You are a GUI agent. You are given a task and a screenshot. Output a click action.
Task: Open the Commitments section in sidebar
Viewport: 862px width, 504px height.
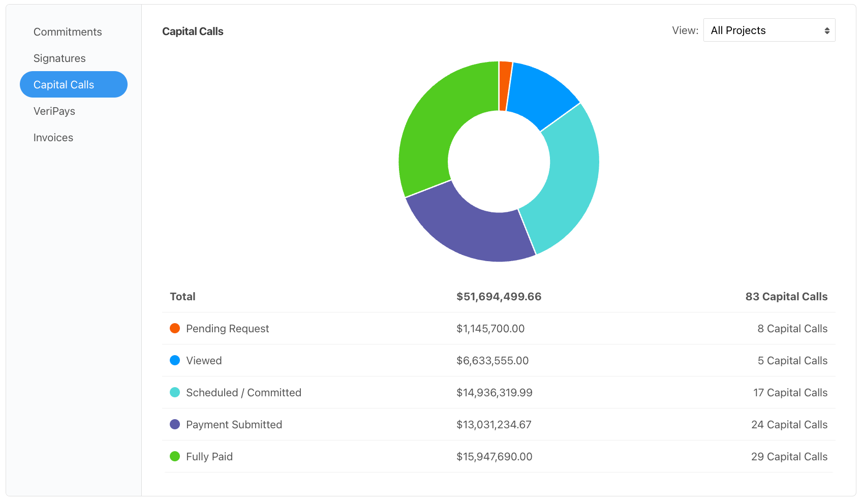(x=68, y=32)
